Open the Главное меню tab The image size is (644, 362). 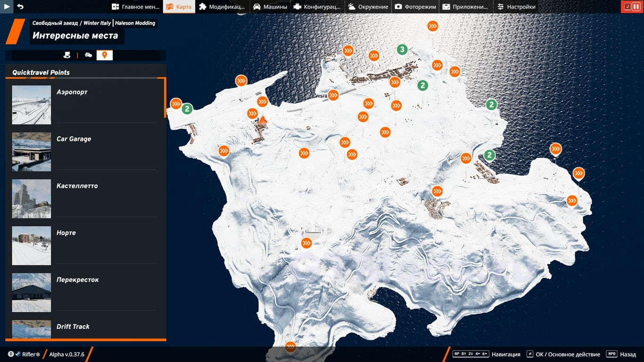(135, 7)
